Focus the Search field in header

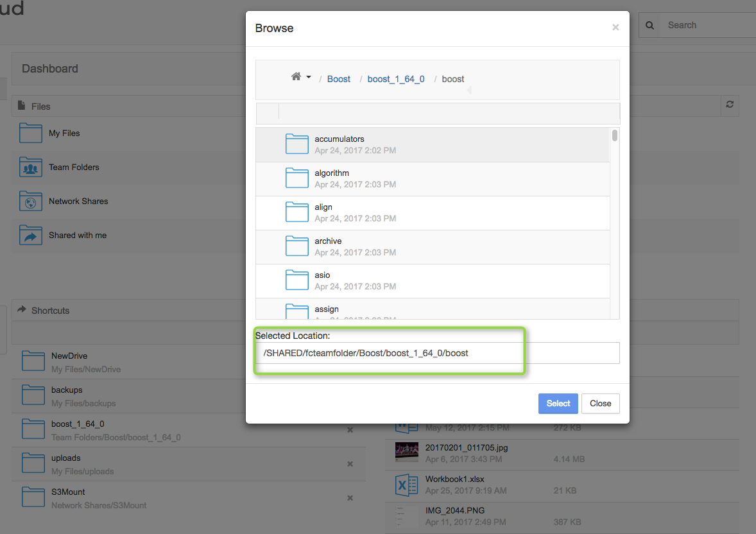click(x=709, y=25)
